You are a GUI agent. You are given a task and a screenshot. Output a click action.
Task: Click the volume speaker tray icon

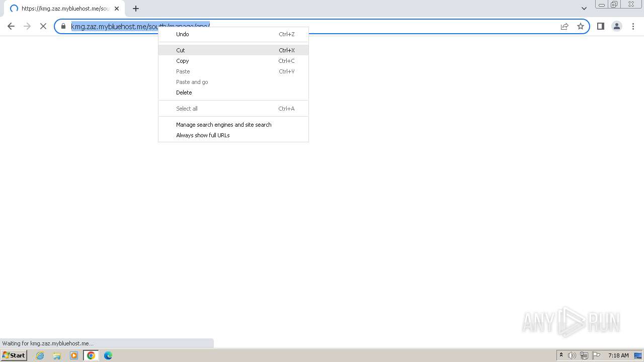[x=572, y=355]
